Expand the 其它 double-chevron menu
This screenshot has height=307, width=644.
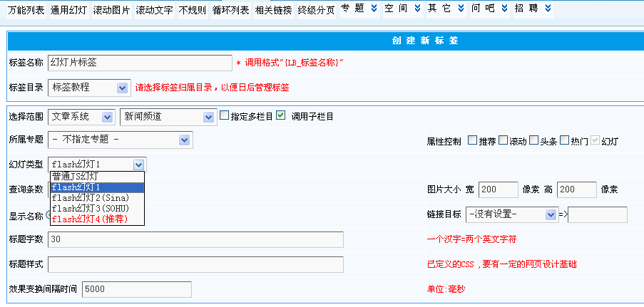pyautogui.click(x=460, y=9)
